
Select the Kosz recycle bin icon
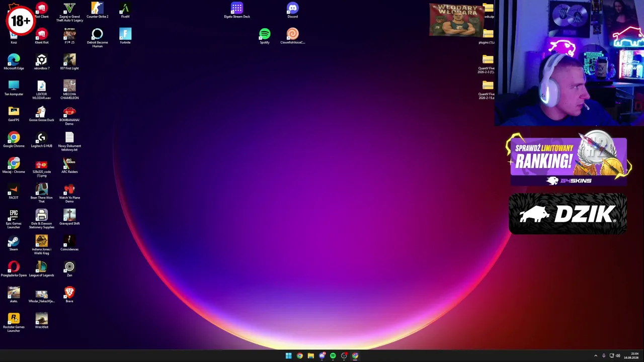click(14, 37)
